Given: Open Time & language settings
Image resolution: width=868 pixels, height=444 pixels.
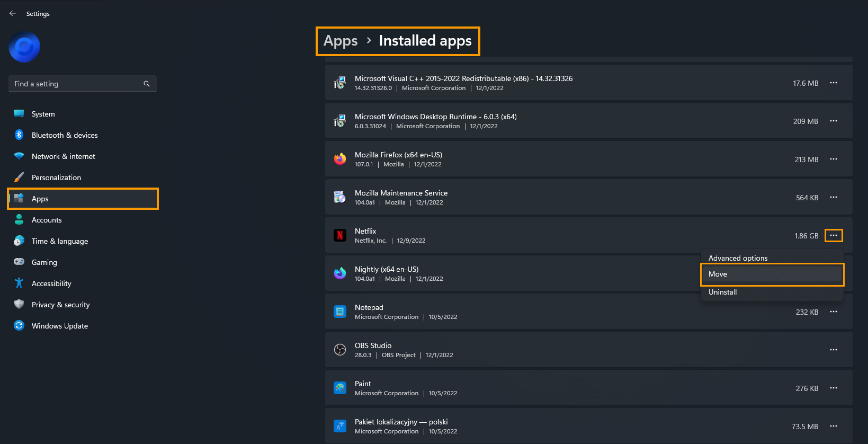Looking at the screenshot, I should coord(83,241).
